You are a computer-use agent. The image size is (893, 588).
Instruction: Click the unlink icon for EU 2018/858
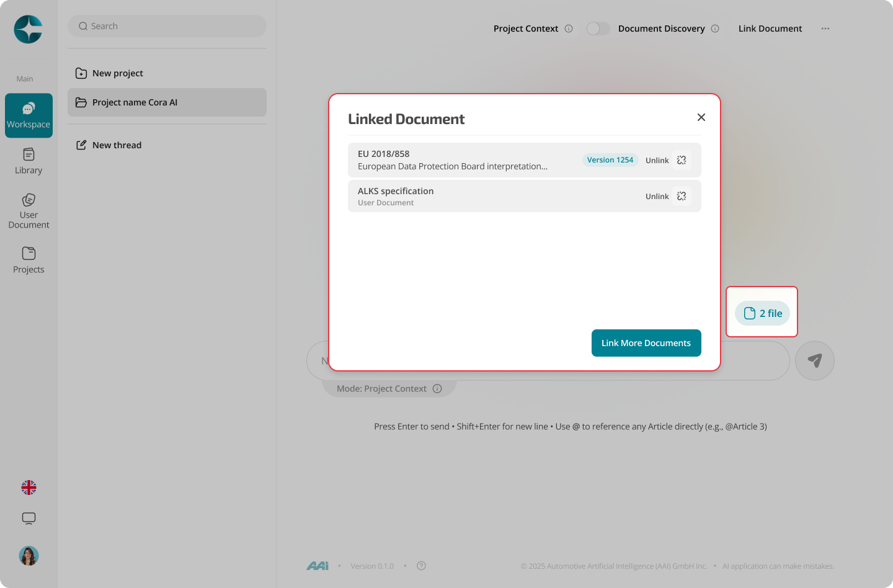[x=682, y=160]
